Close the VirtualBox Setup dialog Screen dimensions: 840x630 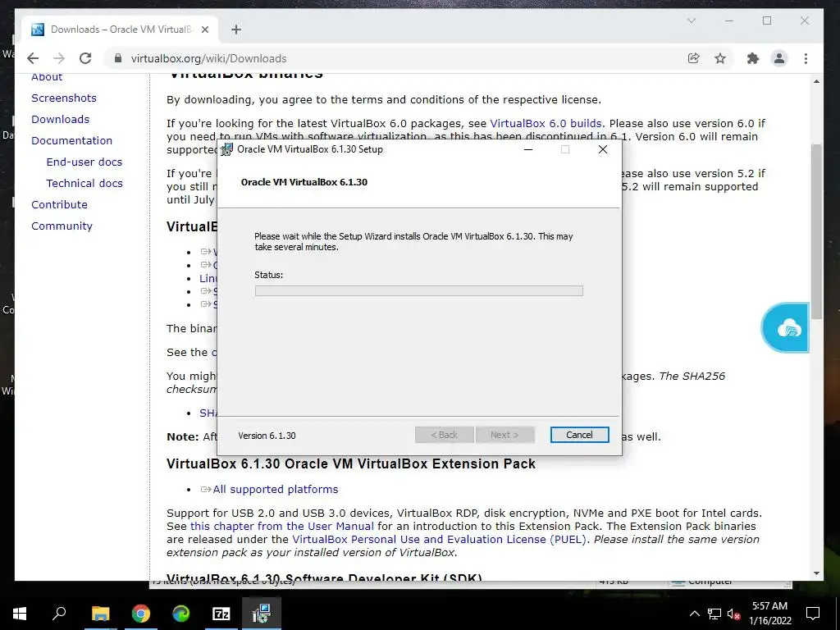coord(603,149)
